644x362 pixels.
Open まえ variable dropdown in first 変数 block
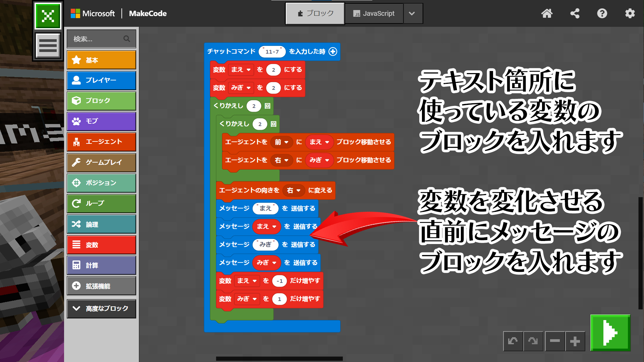(x=241, y=70)
